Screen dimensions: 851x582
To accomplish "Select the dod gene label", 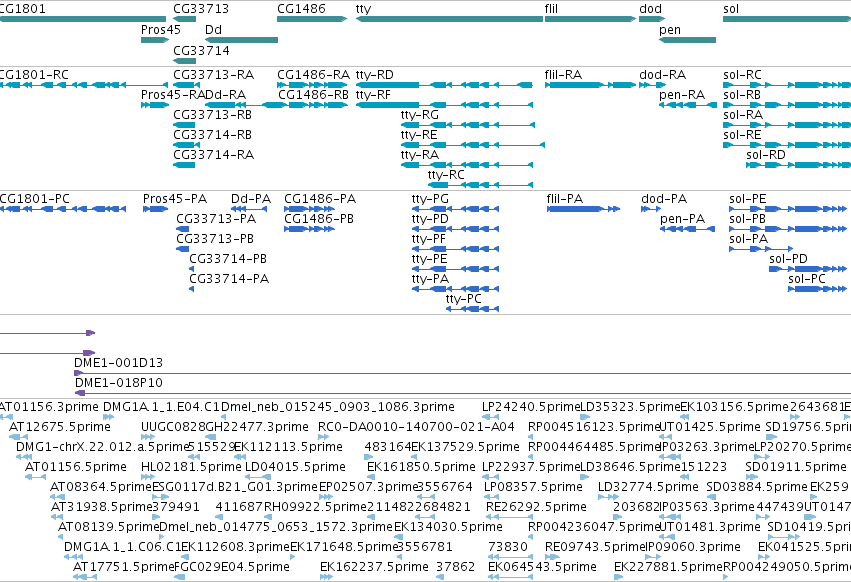I will click(650, 9).
